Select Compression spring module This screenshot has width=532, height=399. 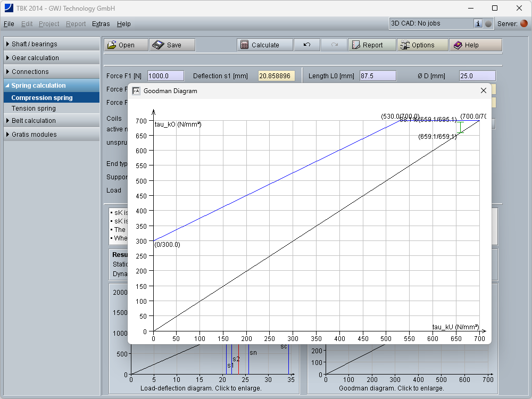42,98
